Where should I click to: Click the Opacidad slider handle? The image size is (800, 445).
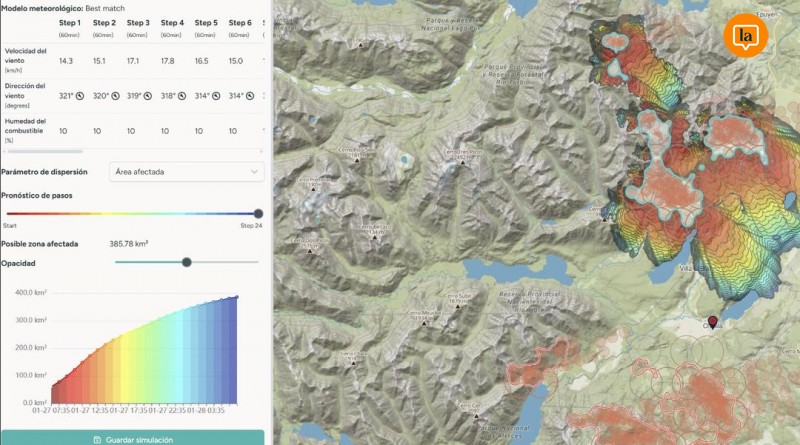tap(186, 262)
